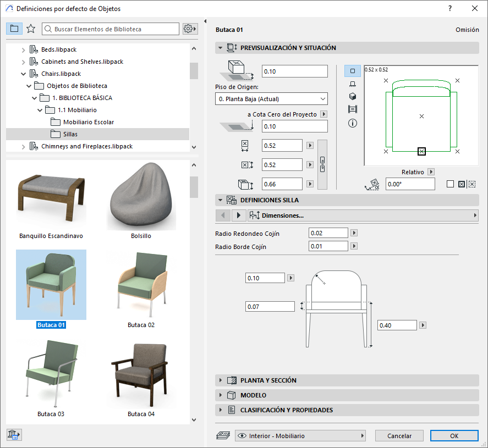Image resolution: width=488 pixels, height=448 pixels.
Task: Show 3D view preview of object
Action: tap(353, 96)
